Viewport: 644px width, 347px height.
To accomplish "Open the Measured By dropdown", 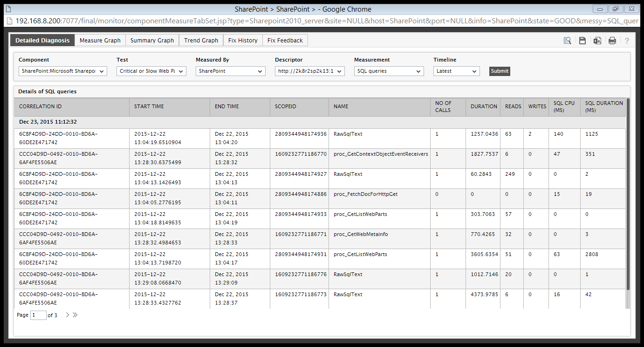I will coord(231,71).
